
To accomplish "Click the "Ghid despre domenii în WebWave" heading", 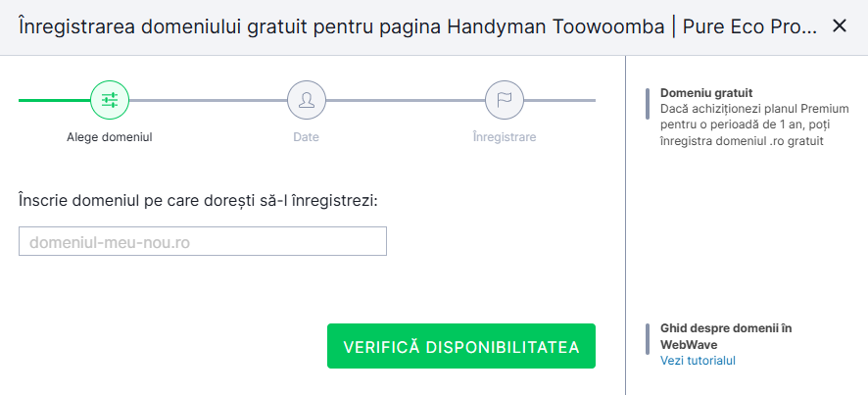I will [726, 336].
